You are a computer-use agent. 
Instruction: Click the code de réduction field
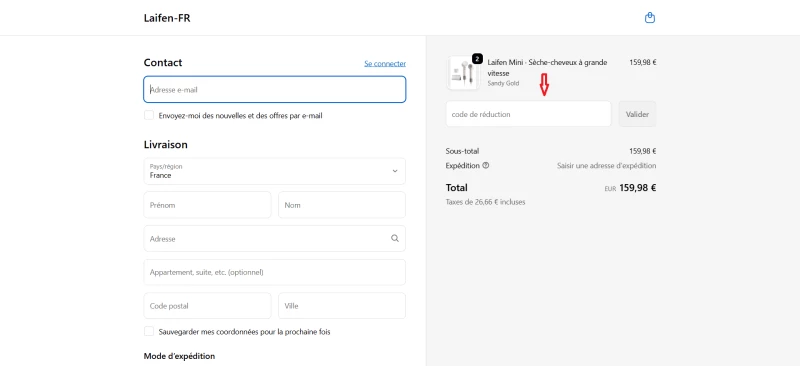[x=529, y=114]
